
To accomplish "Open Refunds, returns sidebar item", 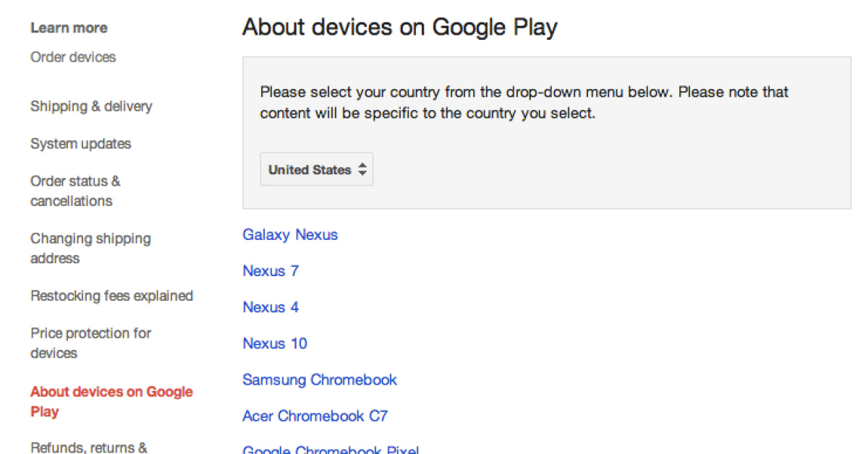I will [89, 447].
